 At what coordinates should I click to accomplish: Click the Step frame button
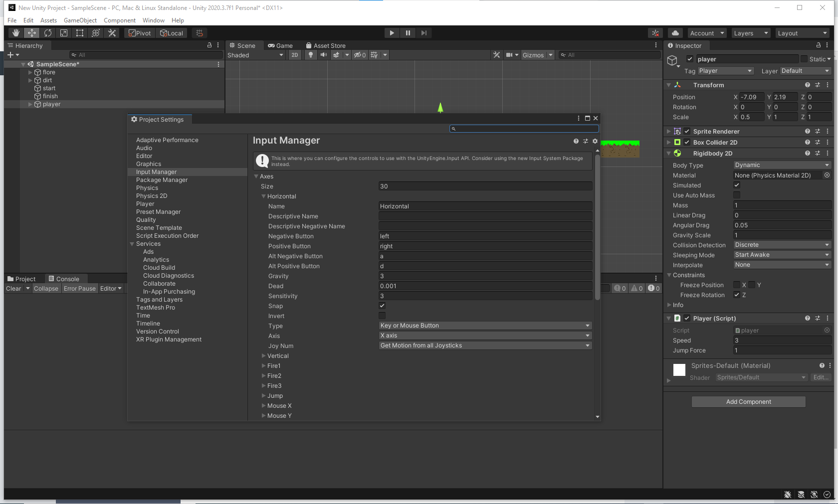point(424,33)
